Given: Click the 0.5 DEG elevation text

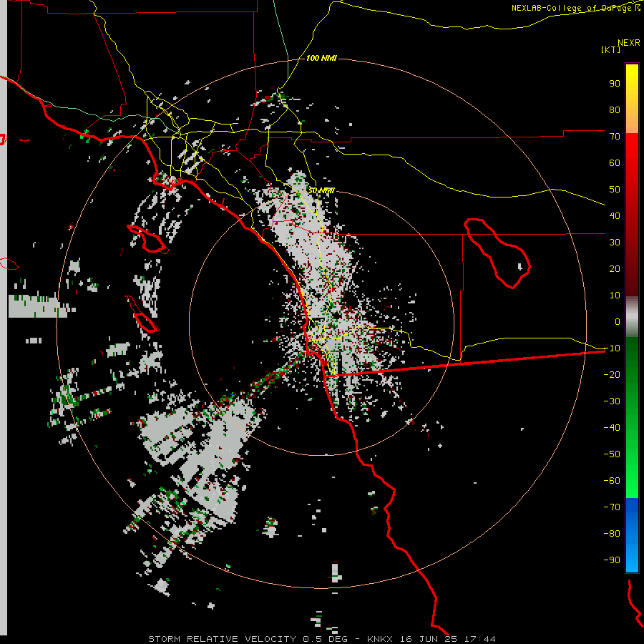Looking at the screenshot, I should point(325,639).
